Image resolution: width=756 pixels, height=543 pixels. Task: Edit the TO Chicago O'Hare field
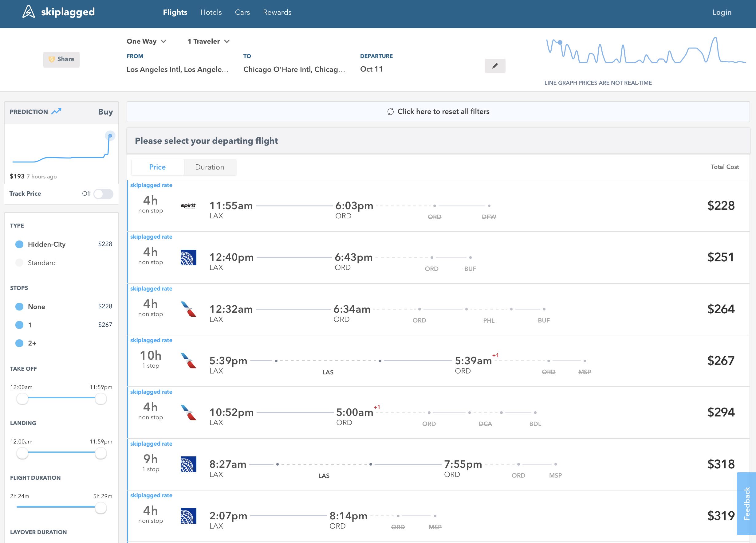(294, 69)
